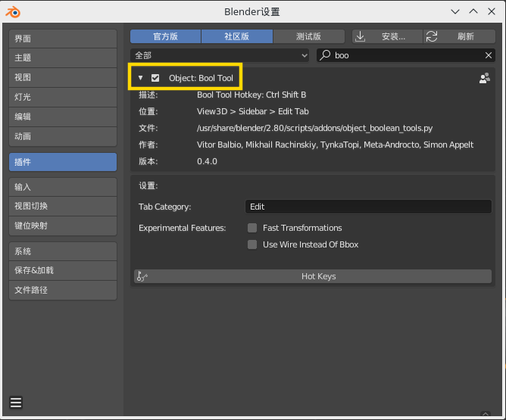
Task: Click the addon file path text
Action: click(314, 128)
